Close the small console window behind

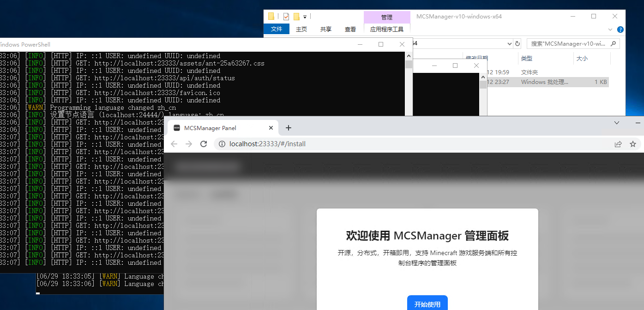coord(476,66)
